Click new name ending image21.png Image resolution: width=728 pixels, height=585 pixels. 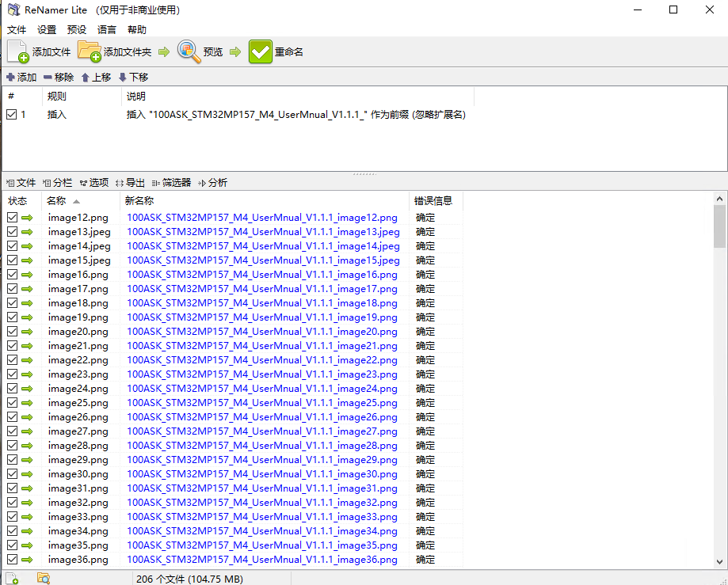[262, 346]
